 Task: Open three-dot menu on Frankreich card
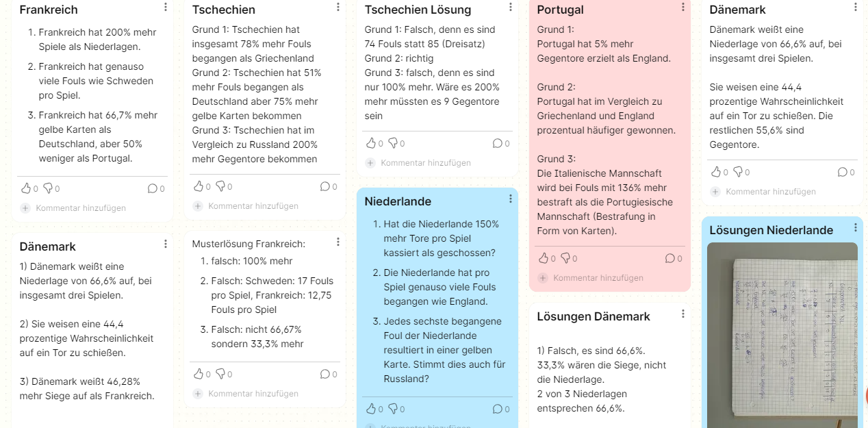166,8
